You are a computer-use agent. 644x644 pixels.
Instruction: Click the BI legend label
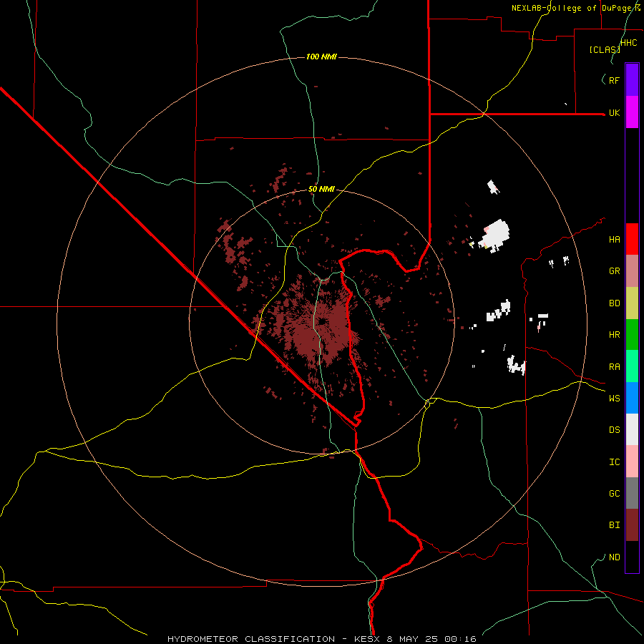tap(614, 525)
